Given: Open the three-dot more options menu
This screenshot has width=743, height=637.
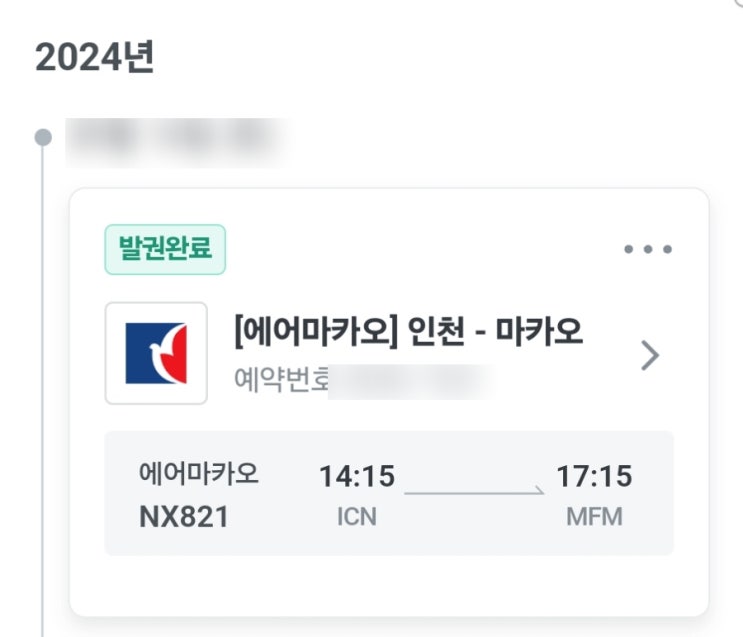Looking at the screenshot, I should coord(648,249).
